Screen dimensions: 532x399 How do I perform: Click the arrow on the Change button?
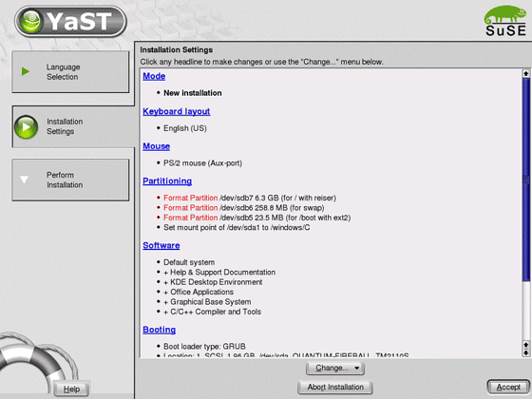click(x=357, y=369)
